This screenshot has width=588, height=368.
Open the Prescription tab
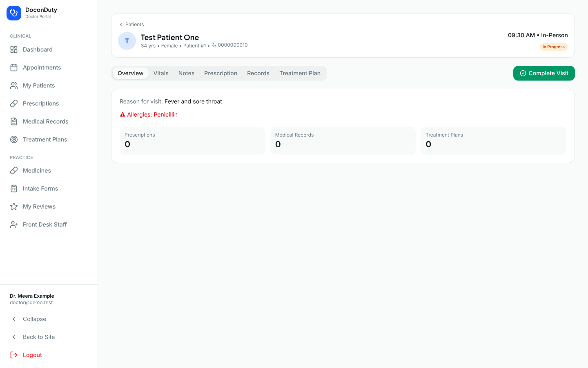click(220, 73)
